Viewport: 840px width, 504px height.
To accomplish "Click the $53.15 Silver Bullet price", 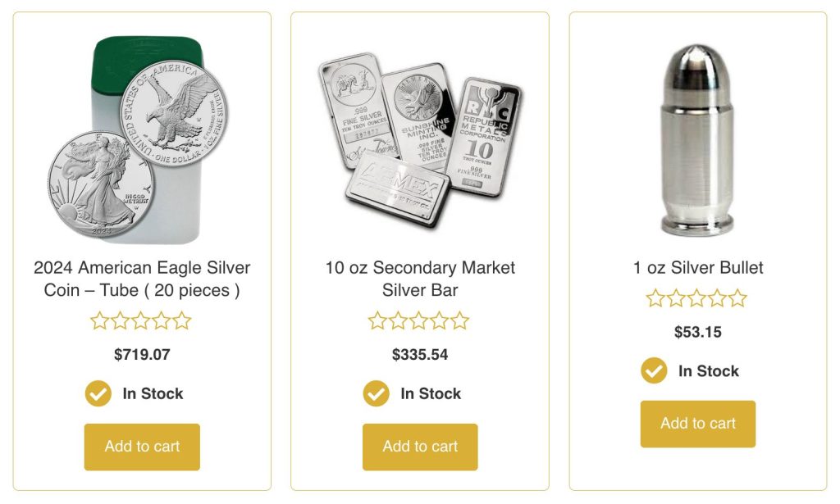I will click(698, 332).
